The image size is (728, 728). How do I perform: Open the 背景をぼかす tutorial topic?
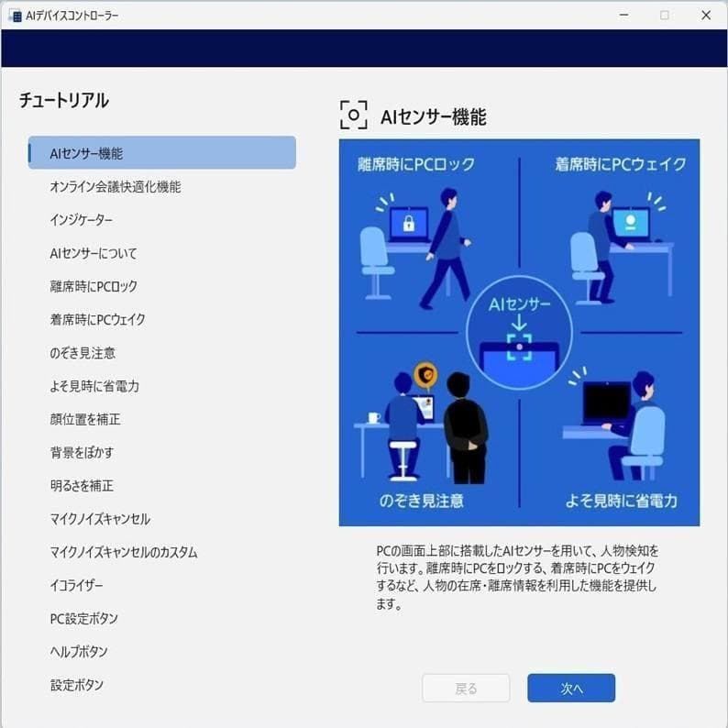[82, 452]
